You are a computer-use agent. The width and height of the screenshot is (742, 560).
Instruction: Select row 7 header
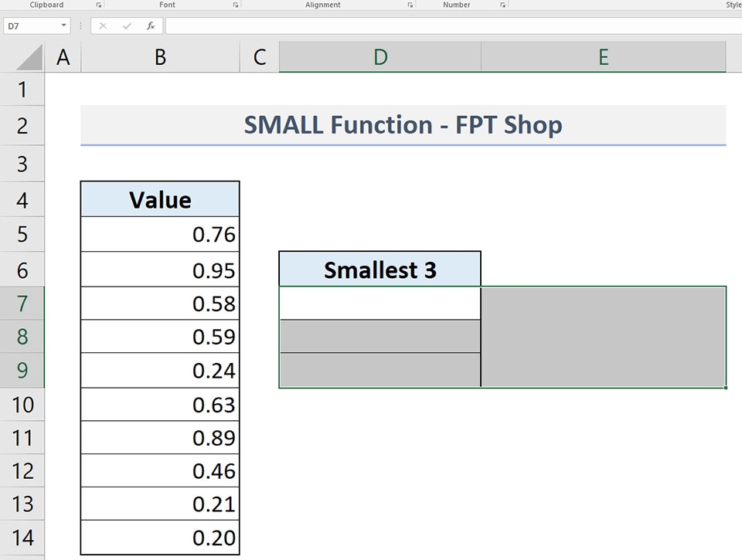coord(22,304)
